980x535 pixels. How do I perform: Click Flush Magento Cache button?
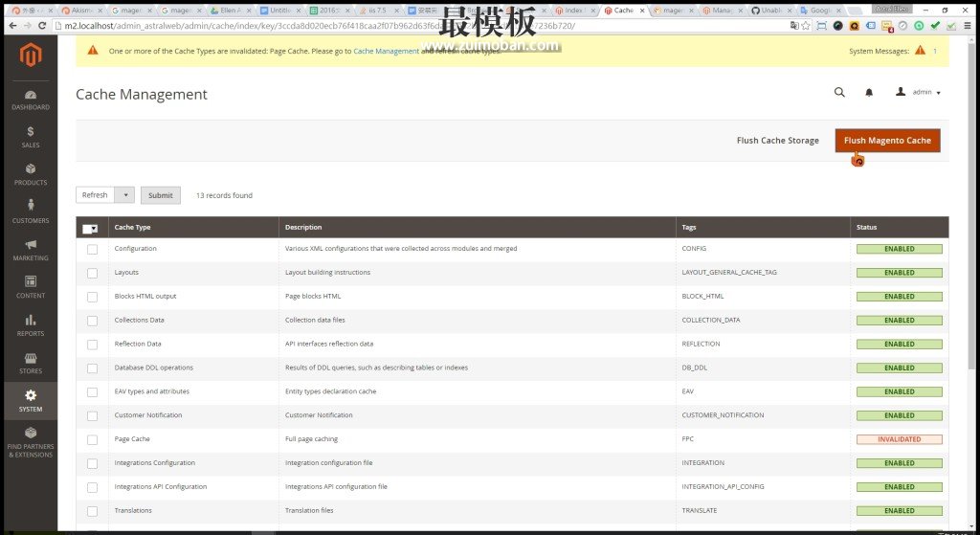(x=887, y=140)
